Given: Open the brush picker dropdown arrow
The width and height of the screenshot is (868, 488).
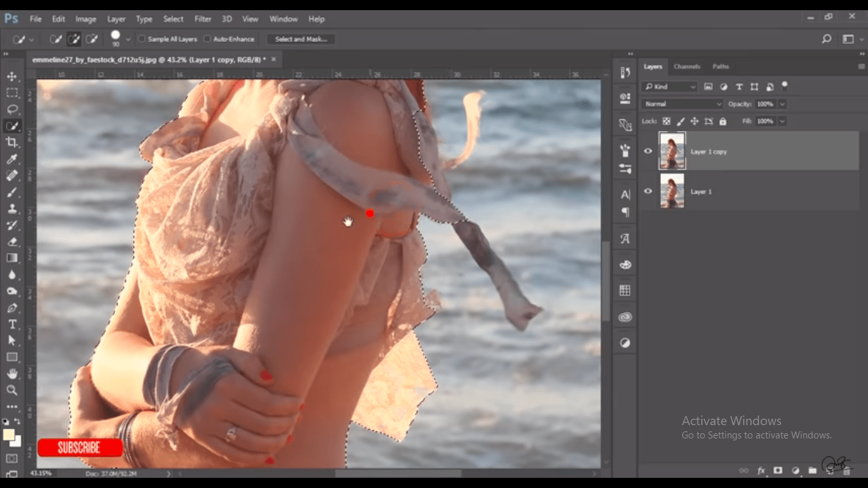Looking at the screenshot, I should tap(128, 39).
